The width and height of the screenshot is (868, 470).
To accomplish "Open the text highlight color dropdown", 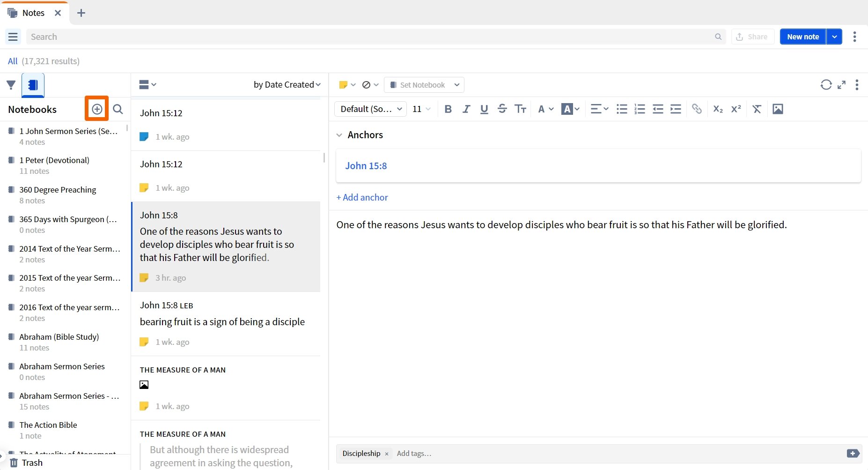I will tap(571, 109).
